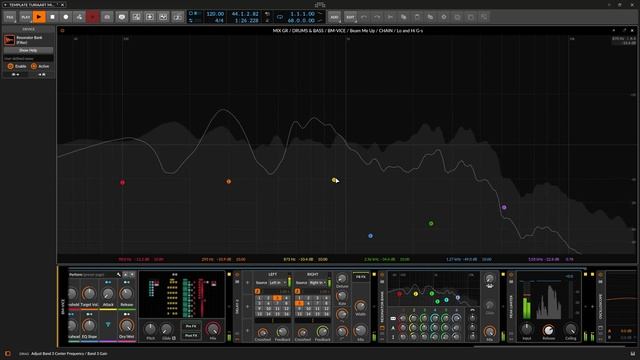
Task: Stop the transport
Action: (x=52, y=17)
